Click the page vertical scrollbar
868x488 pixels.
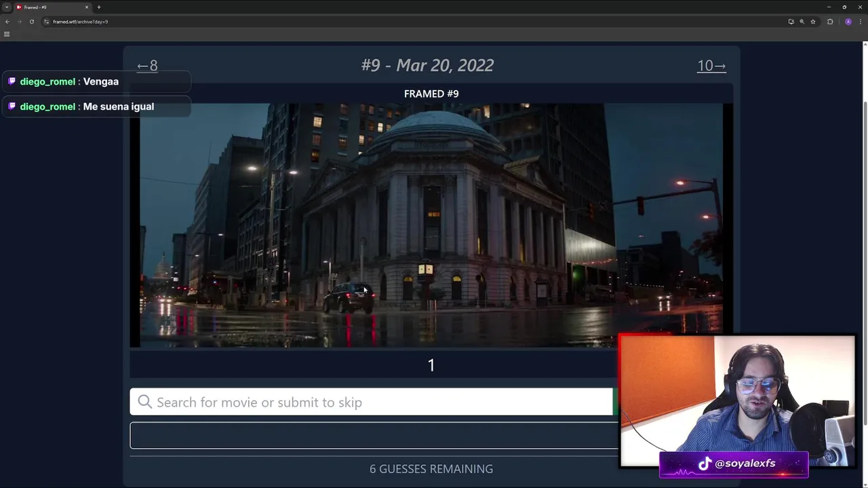(865, 264)
